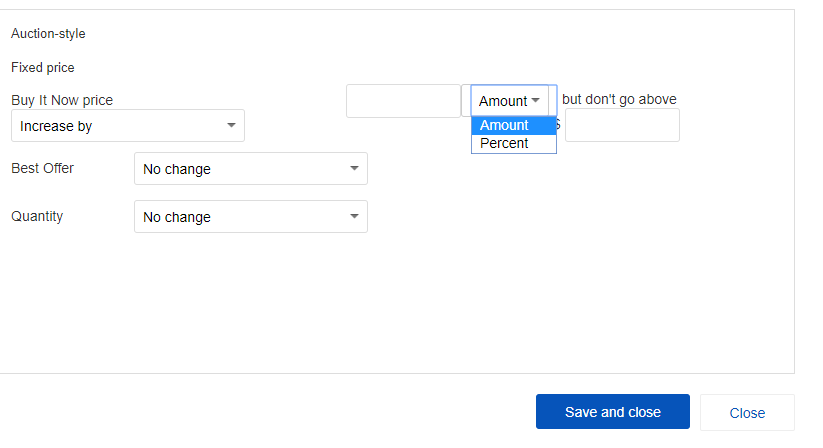
Task: Click the Quantity dropdown arrow icon
Action: click(x=354, y=217)
